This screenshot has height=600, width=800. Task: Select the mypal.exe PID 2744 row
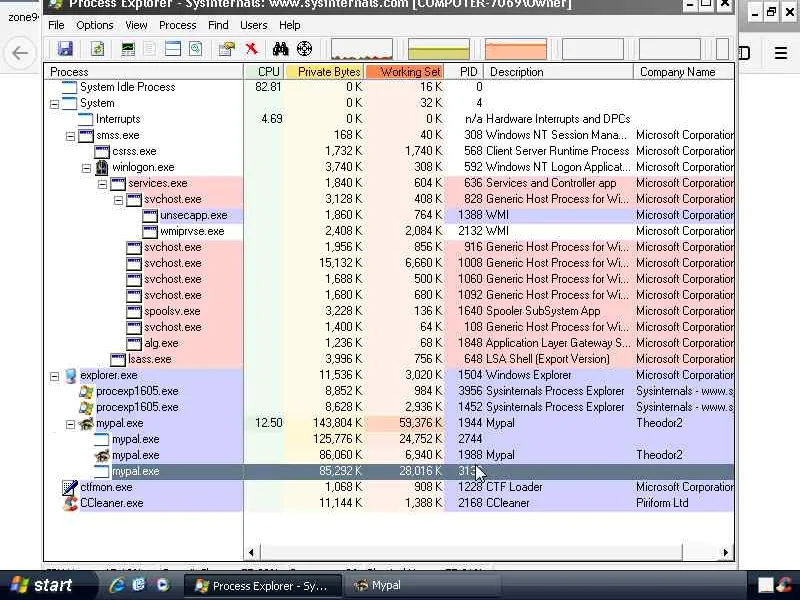tap(389, 439)
